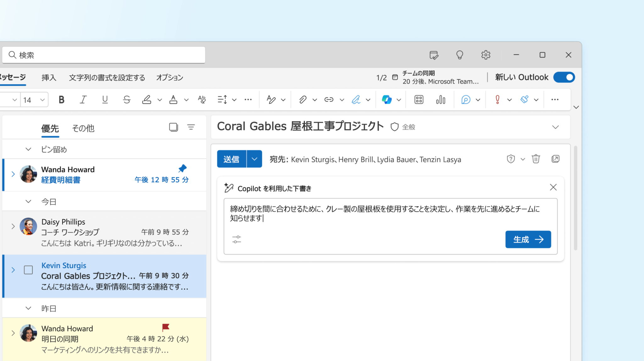Open the My Day calendar icon
Viewport: 644px width, 361px height.
click(x=434, y=55)
